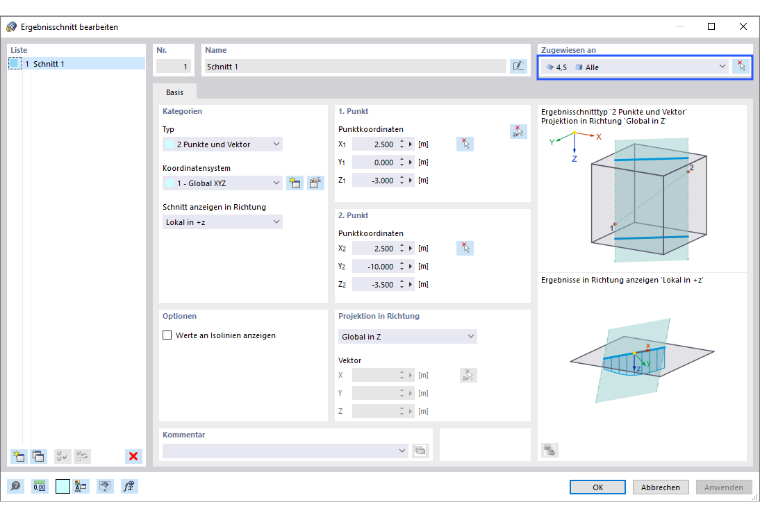
Task: Open units and decimals 0.00 icon
Action: tap(39, 486)
